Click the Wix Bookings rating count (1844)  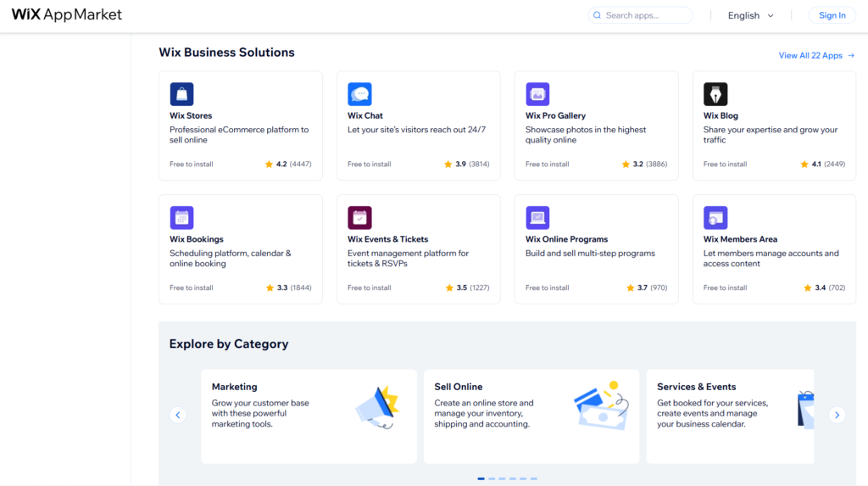point(301,288)
